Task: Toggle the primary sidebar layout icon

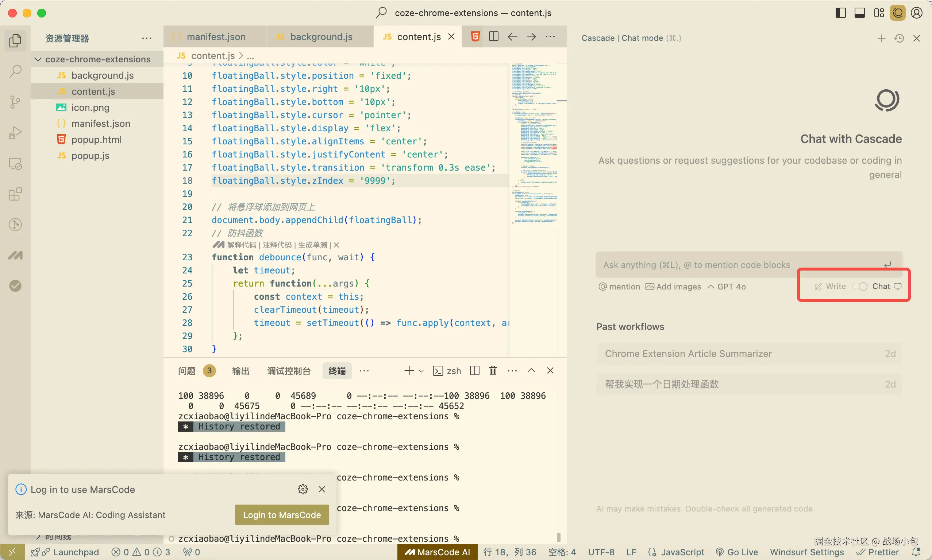Action: point(841,13)
